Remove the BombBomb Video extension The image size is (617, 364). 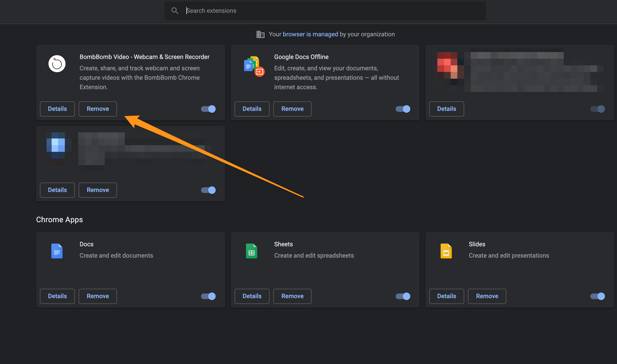click(98, 109)
